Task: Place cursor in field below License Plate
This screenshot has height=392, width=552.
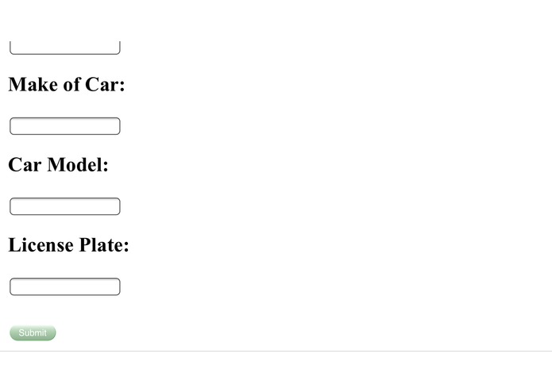Action: pos(65,286)
